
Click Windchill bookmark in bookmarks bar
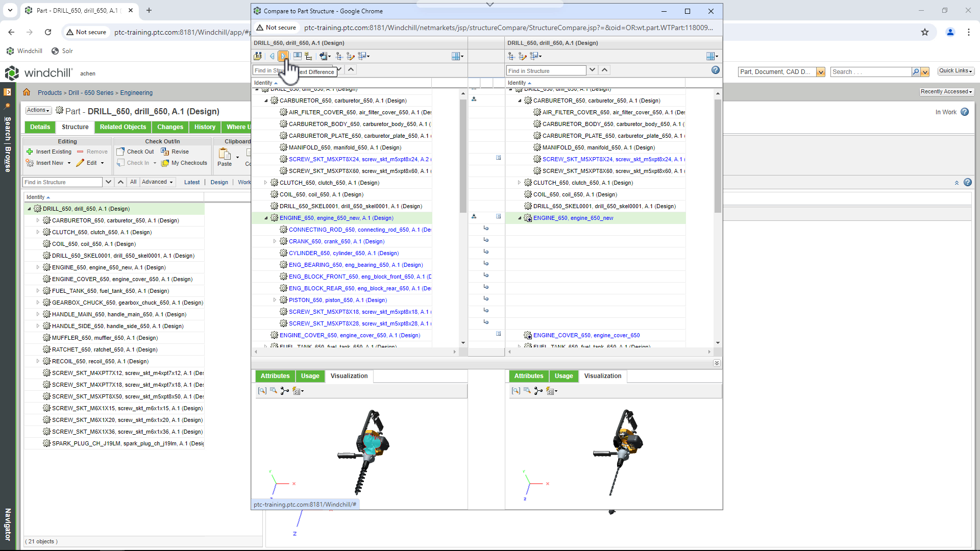[x=24, y=51]
